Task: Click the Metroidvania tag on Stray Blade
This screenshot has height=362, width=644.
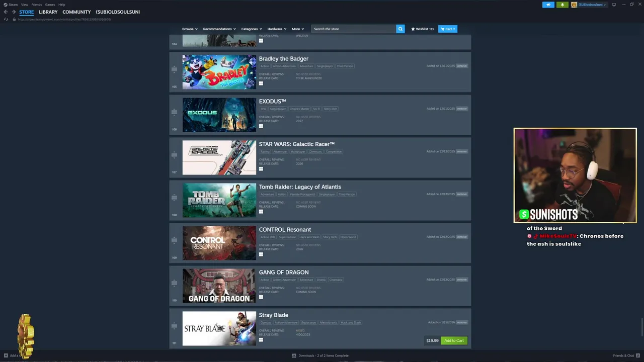Action: pos(329,322)
